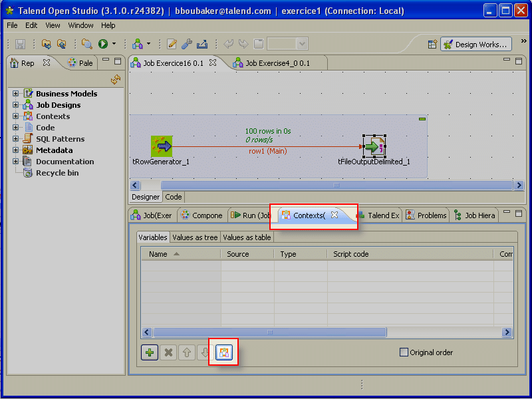Click the link with editor icon in Repository
532x399 pixels.
click(x=116, y=79)
